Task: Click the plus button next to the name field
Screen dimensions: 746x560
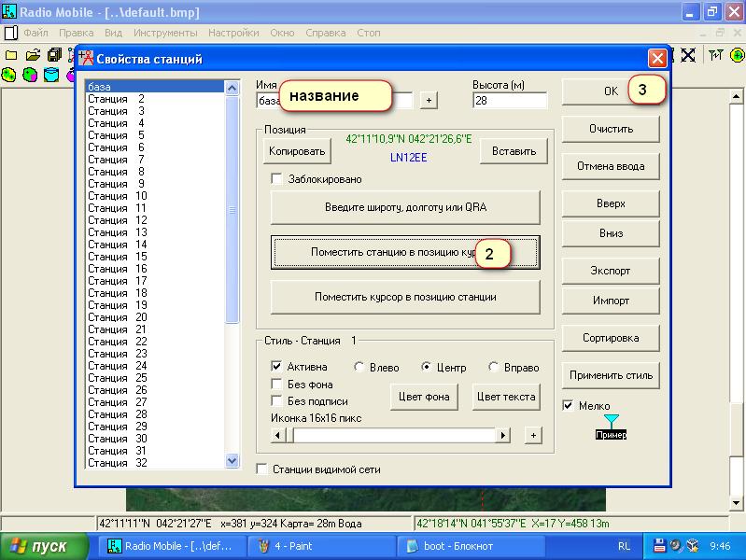Action: pyautogui.click(x=429, y=100)
